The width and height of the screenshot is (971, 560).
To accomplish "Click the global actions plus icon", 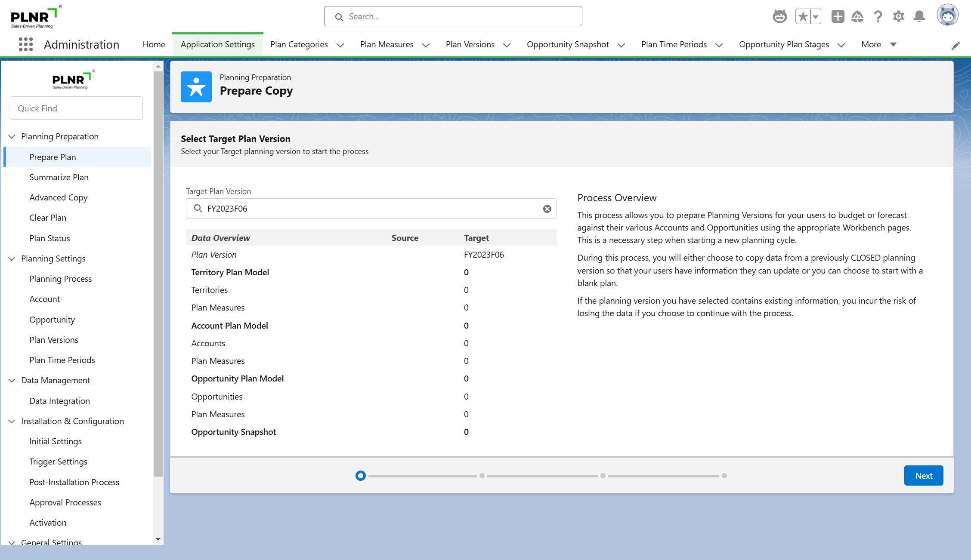I will (838, 17).
